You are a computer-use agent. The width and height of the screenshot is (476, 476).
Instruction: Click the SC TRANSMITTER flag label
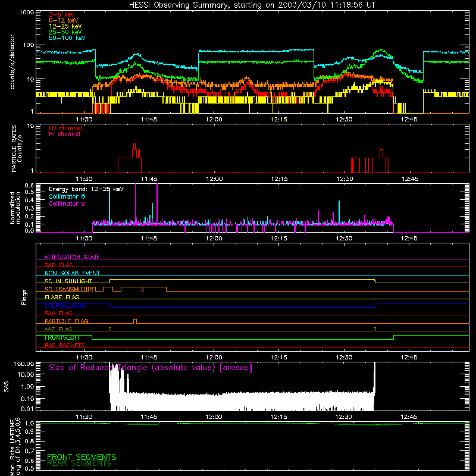(x=69, y=289)
